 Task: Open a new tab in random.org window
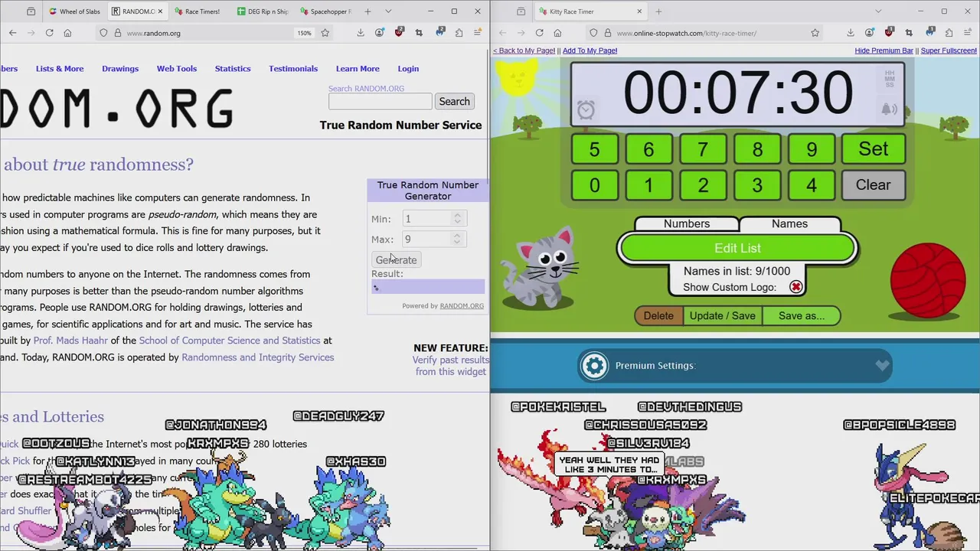coord(367,11)
